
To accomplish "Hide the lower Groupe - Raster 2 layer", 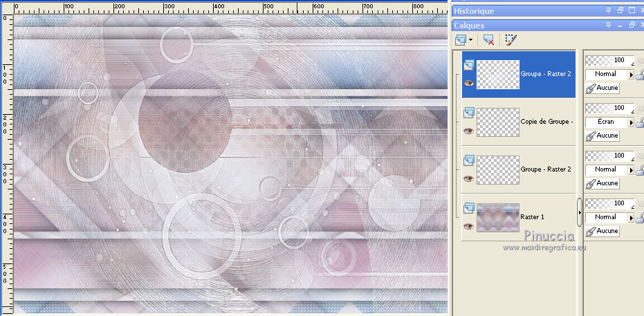I will tap(468, 178).
